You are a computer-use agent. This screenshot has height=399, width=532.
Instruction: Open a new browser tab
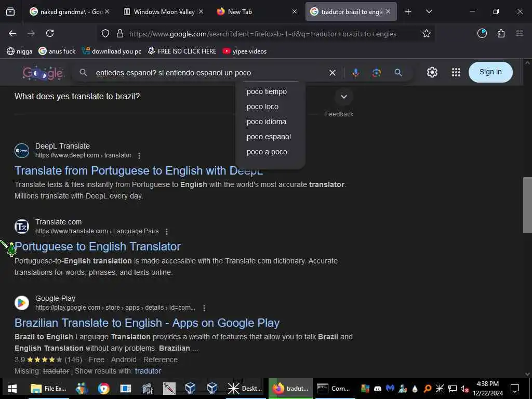[408, 11]
